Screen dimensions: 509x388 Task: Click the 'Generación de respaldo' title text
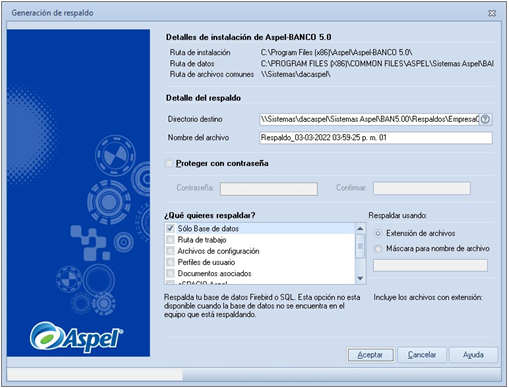52,13
